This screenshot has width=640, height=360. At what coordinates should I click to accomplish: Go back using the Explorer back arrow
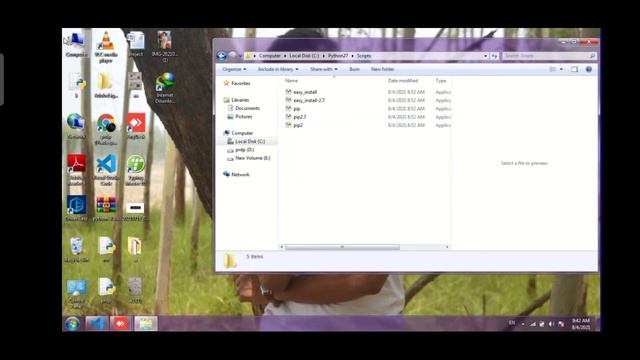pos(222,56)
